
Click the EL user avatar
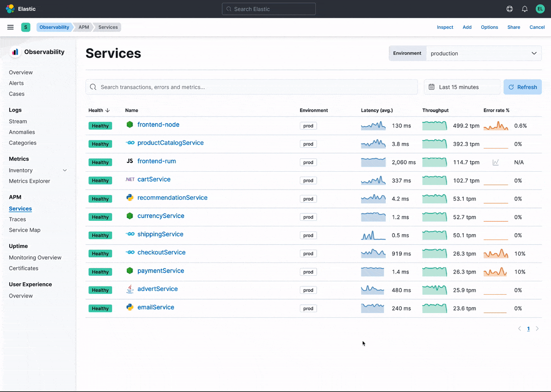pos(540,9)
